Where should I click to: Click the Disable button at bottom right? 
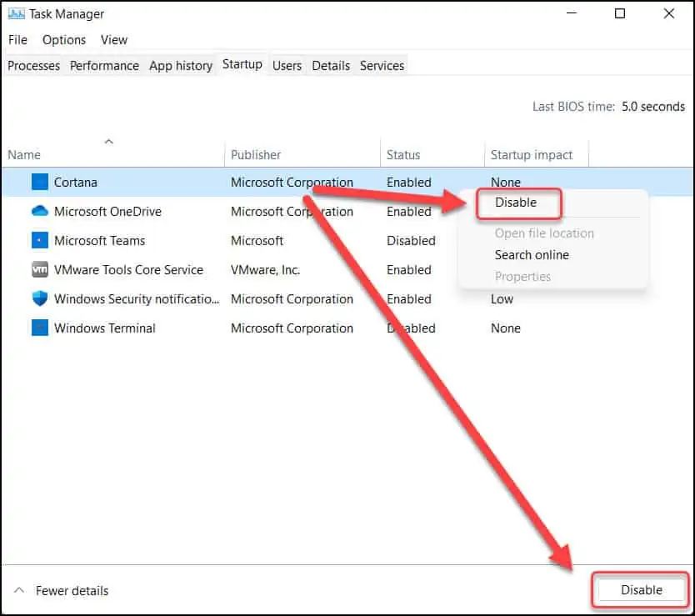click(x=641, y=589)
